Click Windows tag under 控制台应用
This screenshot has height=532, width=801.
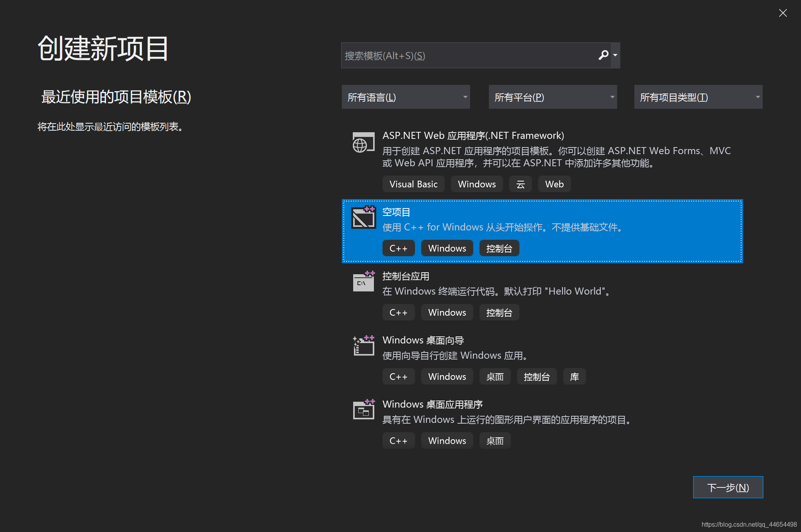[447, 313]
